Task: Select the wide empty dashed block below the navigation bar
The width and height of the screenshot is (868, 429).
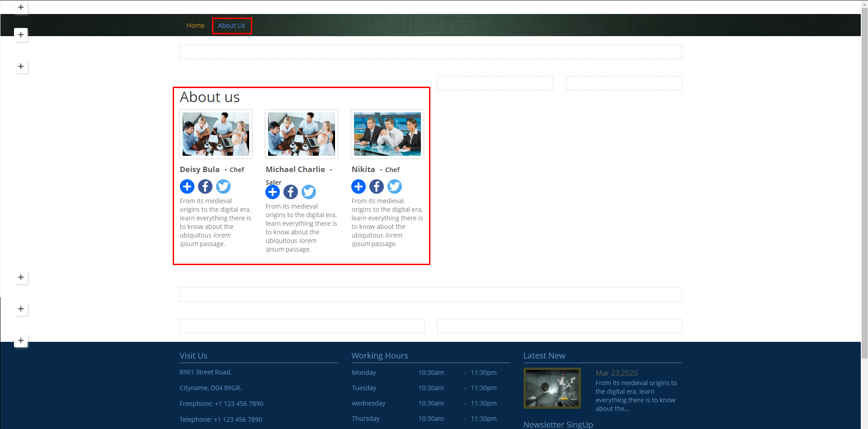Action: tap(431, 52)
